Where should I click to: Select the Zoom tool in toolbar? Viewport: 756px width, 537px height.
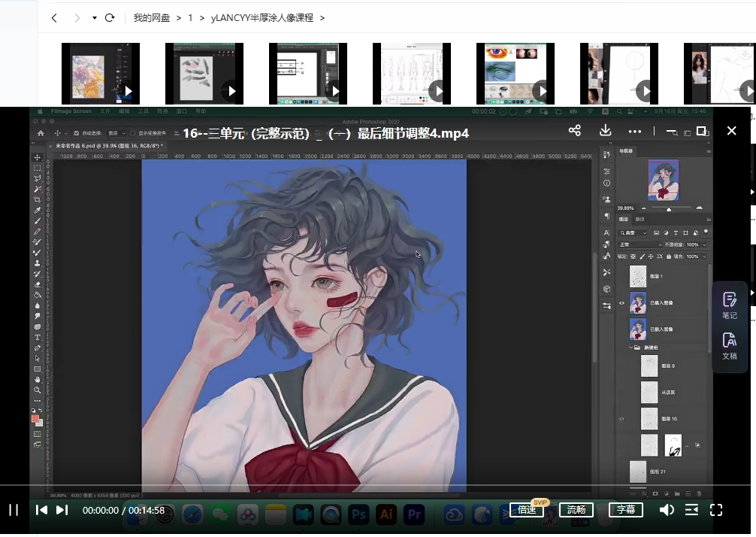37,390
